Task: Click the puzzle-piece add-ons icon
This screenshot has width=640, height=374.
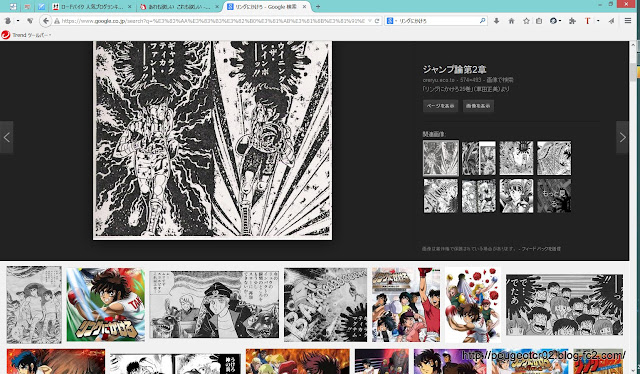Action: pyautogui.click(x=572, y=21)
